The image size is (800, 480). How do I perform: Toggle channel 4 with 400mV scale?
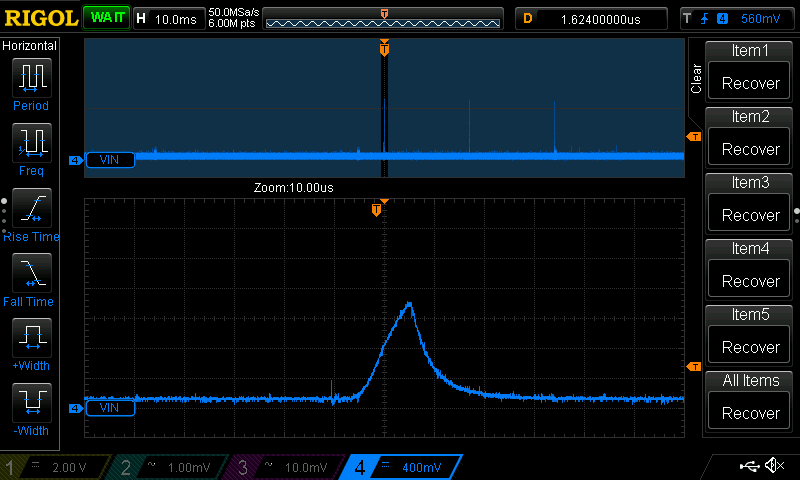pyautogui.click(x=402, y=467)
